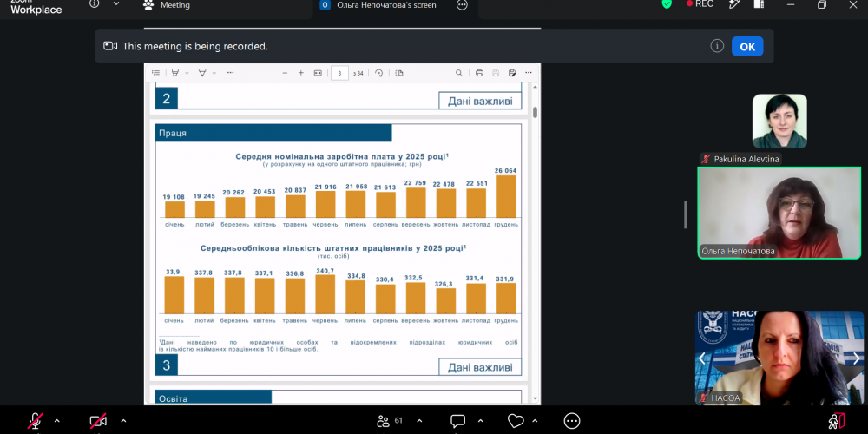The width and height of the screenshot is (868, 434).
Task: Open the PDF search magnifier
Action: (x=459, y=73)
